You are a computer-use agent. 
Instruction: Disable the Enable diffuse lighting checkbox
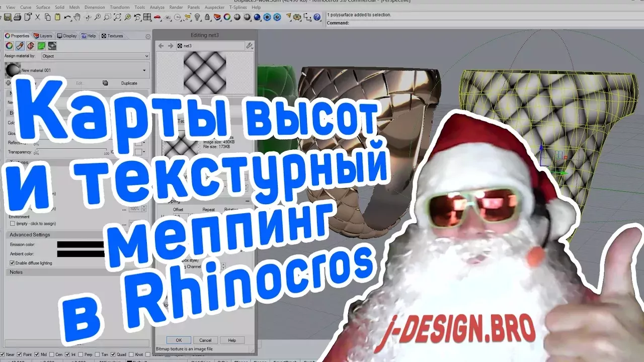(13, 263)
